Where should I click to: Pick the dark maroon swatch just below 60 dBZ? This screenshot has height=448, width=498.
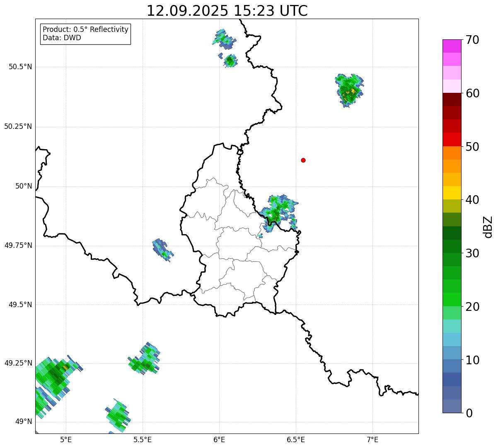[x=452, y=99]
